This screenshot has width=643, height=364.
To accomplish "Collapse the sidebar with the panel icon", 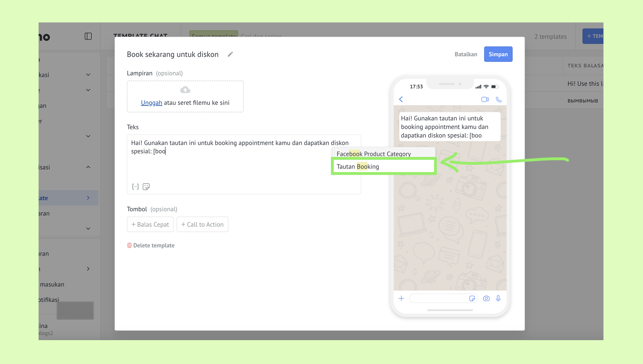I will click(x=88, y=36).
